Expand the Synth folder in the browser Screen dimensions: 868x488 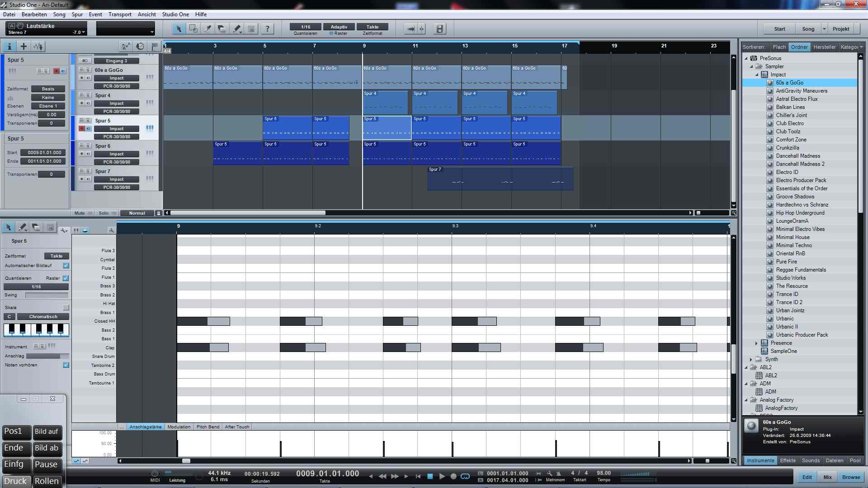click(751, 359)
